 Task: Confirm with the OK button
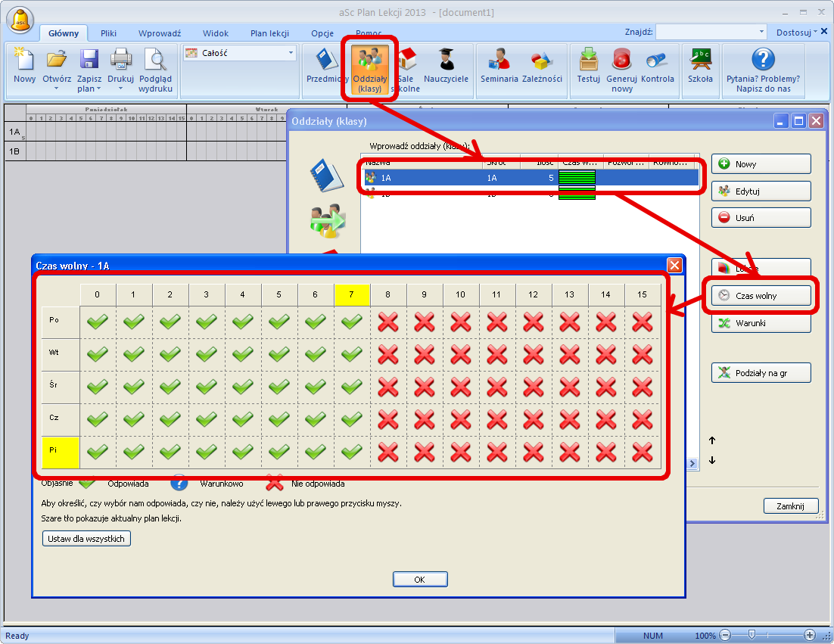click(420, 580)
